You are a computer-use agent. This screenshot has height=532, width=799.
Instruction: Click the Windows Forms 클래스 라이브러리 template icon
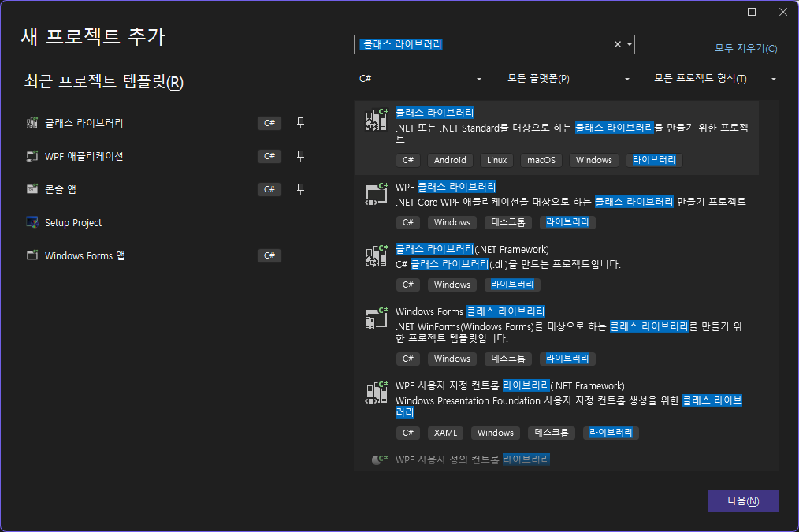pyautogui.click(x=377, y=318)
